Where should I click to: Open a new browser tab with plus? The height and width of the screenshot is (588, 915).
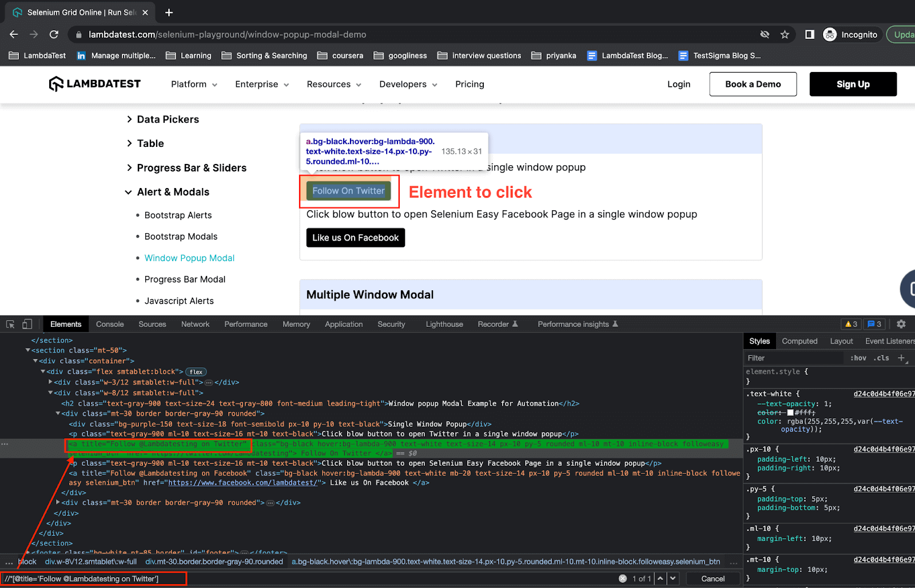[x=169, y=12]
